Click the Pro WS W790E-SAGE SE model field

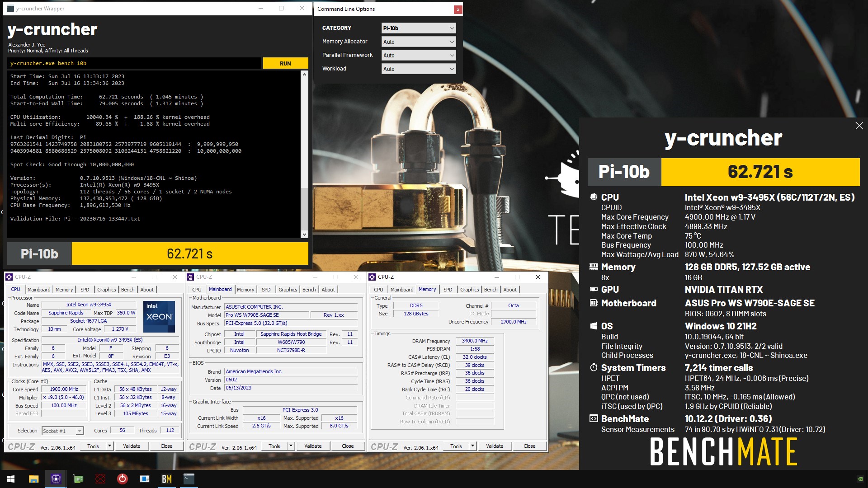pos(267,315)
